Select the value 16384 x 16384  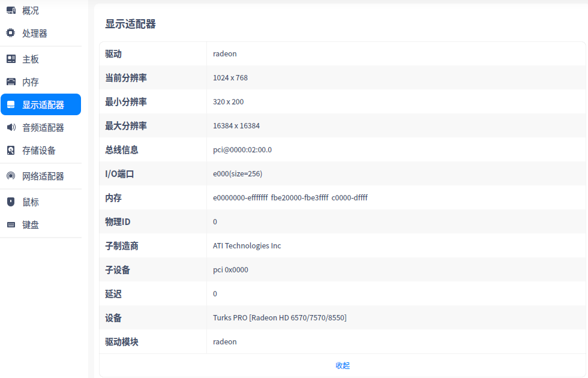coord(236,125)
